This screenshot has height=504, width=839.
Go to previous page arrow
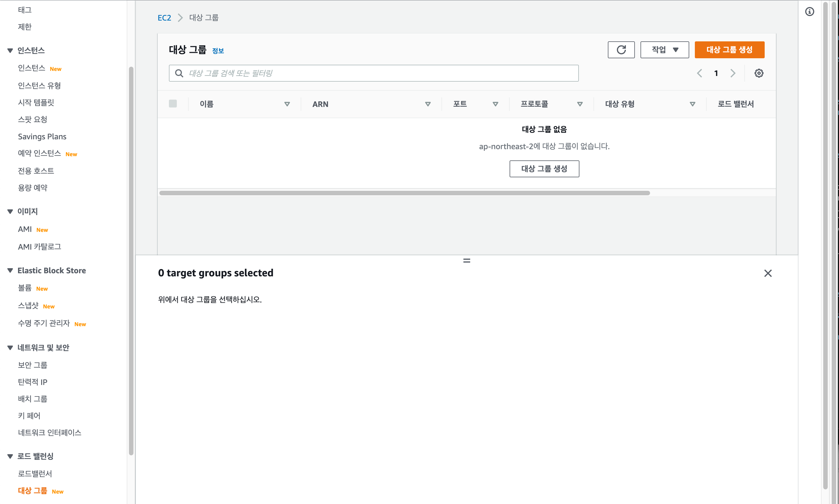tap(699, 73)
